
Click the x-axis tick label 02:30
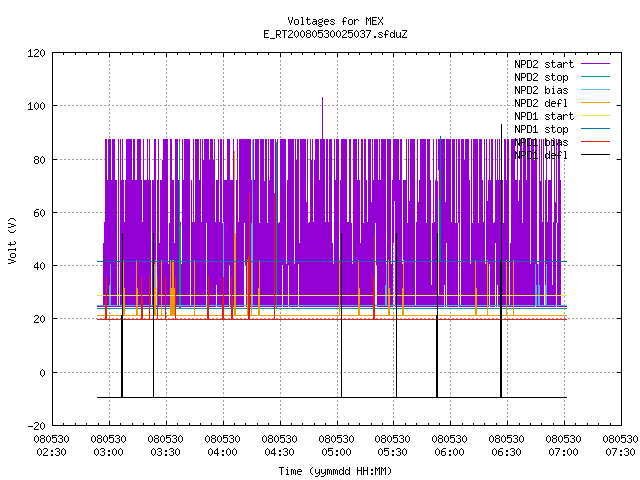[x=51, y=453]
